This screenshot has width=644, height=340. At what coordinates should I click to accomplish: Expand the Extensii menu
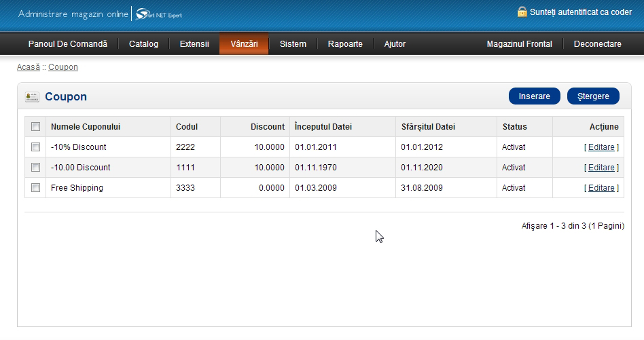[x=194, y=44]
